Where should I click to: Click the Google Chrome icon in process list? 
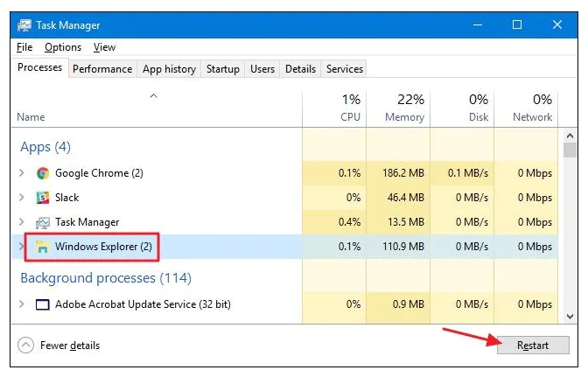43,173
